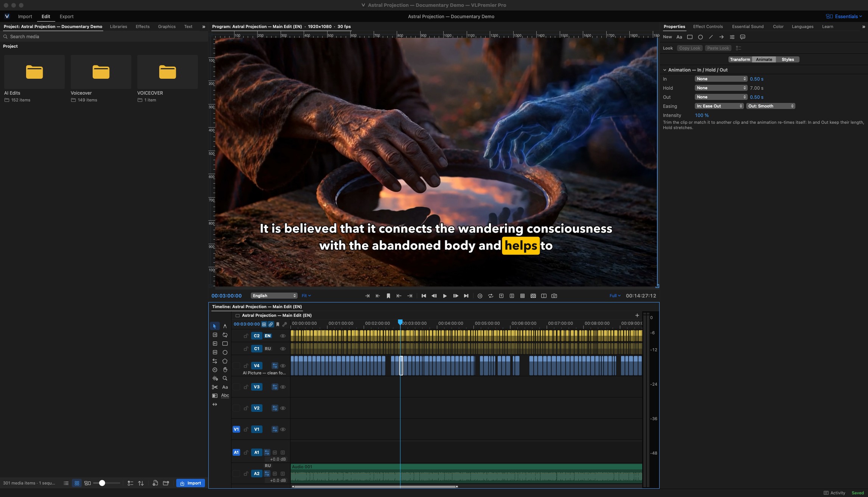Screen dimensions: 868x497
Task: Create new speech bubble in Properties
Action: pyautogui.click(x=742, y=37)
